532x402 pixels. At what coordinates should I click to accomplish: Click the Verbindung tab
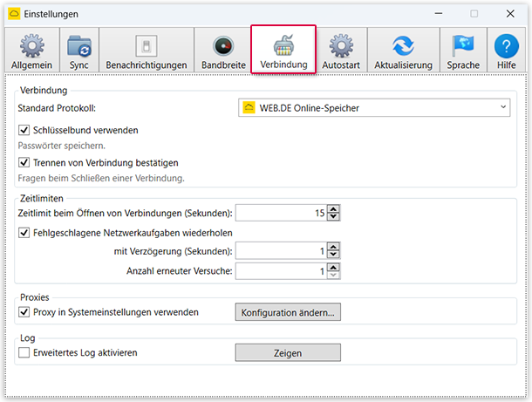(283, 50)
